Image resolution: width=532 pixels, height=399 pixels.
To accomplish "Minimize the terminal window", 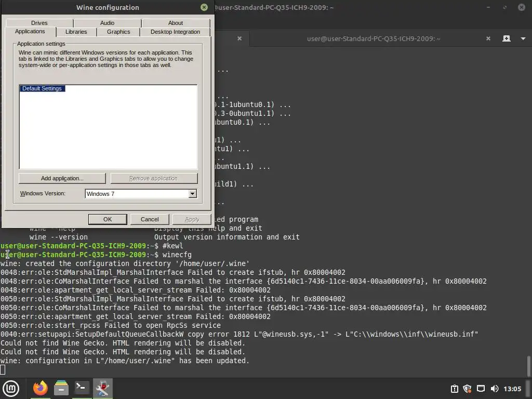I will [488, 7].
